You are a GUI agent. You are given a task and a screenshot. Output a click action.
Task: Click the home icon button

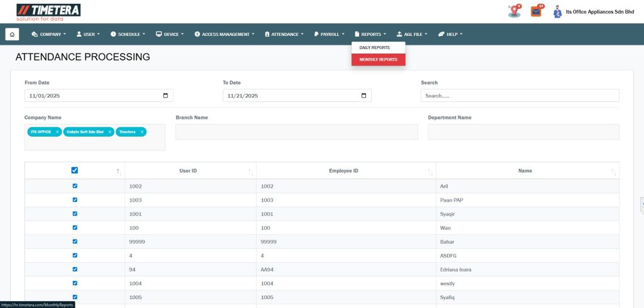pyautogui.click(x=13, y=34)
